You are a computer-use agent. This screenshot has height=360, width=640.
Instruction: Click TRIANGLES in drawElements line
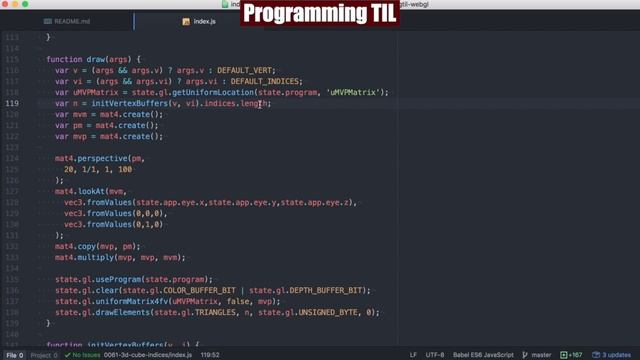coord(215,313)
